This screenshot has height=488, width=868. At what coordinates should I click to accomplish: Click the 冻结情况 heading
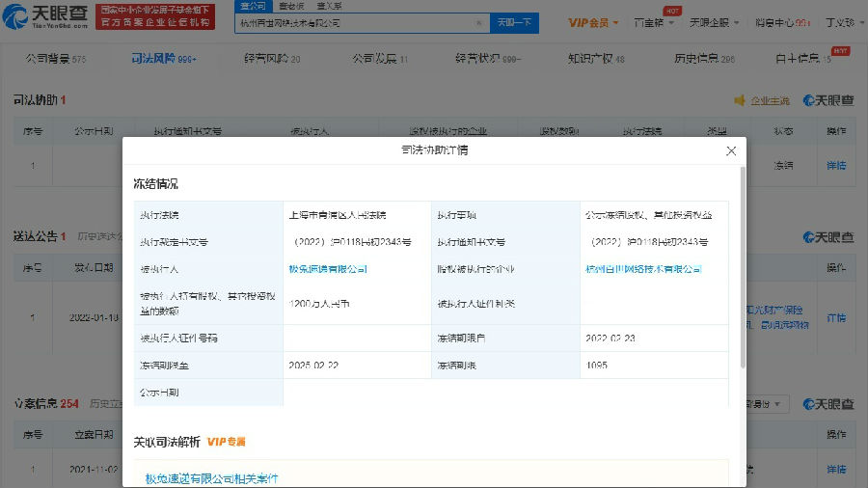click(x=155, y=183)
